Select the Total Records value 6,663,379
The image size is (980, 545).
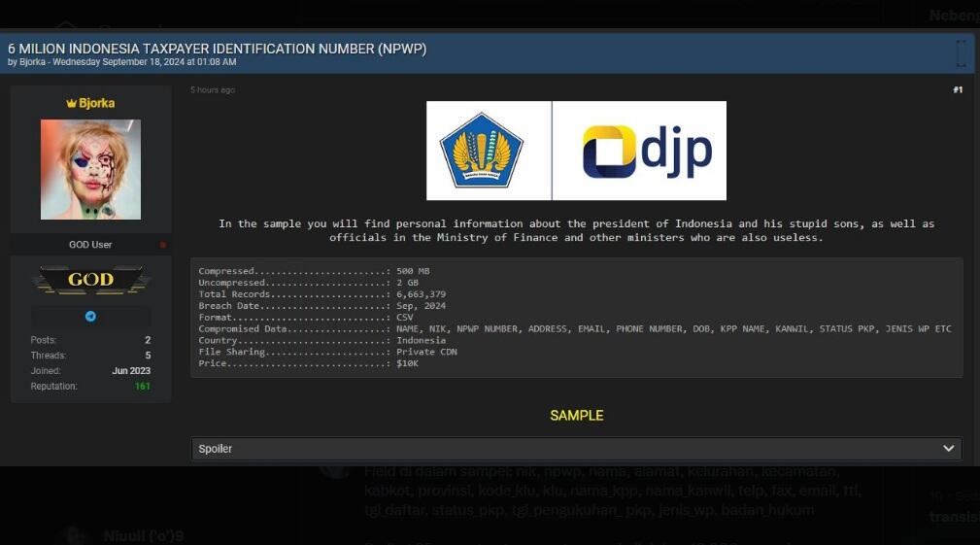pos(422,294)
